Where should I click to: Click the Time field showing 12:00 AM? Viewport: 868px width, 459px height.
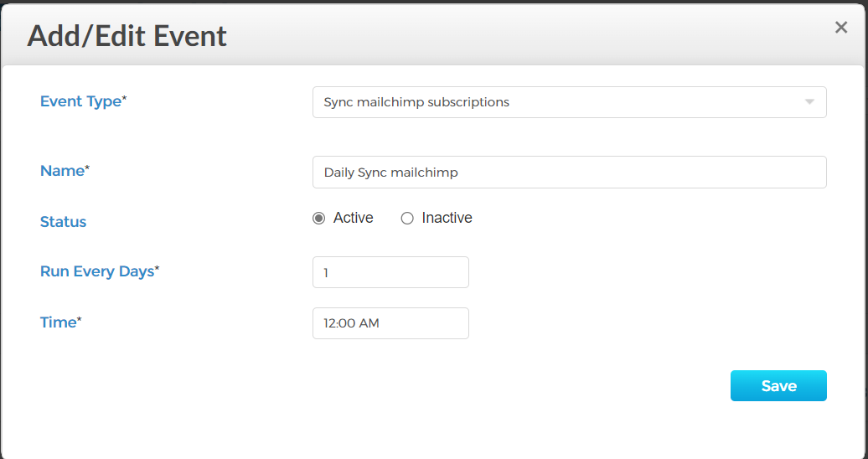point(390,323)
